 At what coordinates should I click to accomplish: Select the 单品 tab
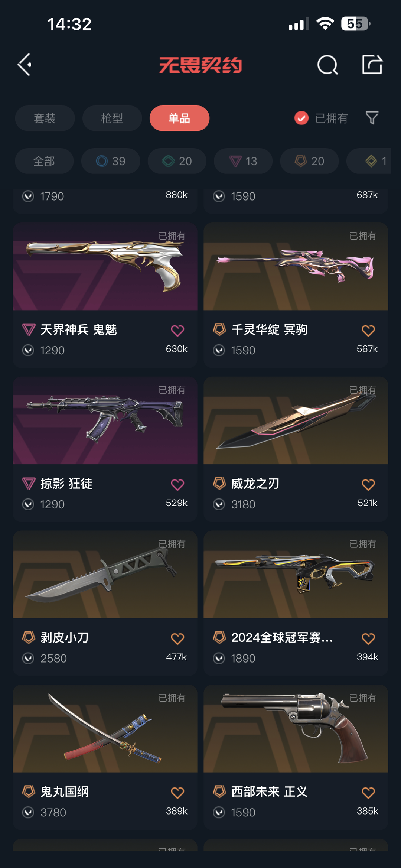click(179, 118)
